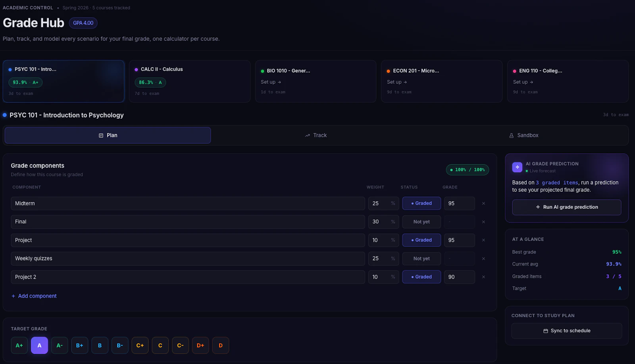
Task: Focus the Project 2 weight field
Action: 383,277
